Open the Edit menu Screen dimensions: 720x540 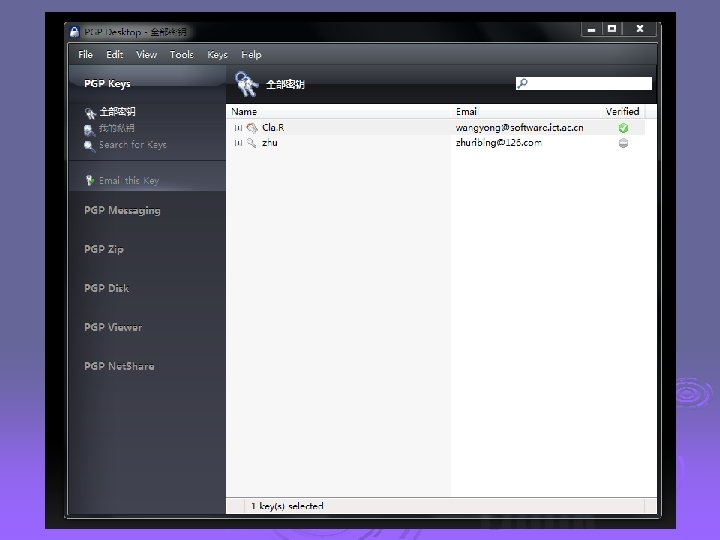114,55
